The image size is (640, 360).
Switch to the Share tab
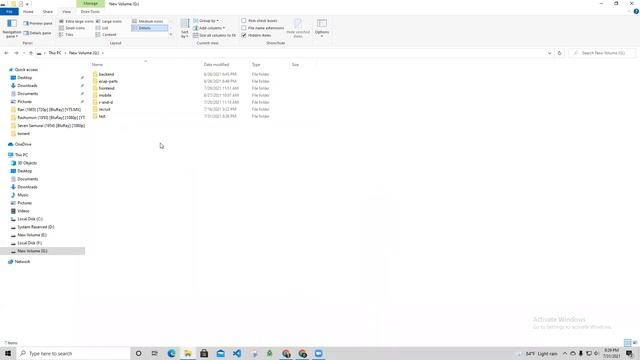48,11
